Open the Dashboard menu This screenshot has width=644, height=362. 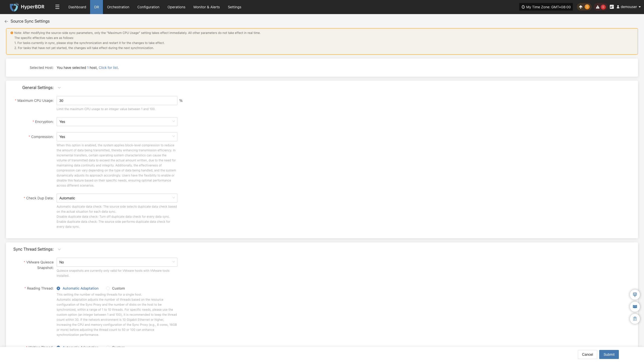[x=77, y=7]
